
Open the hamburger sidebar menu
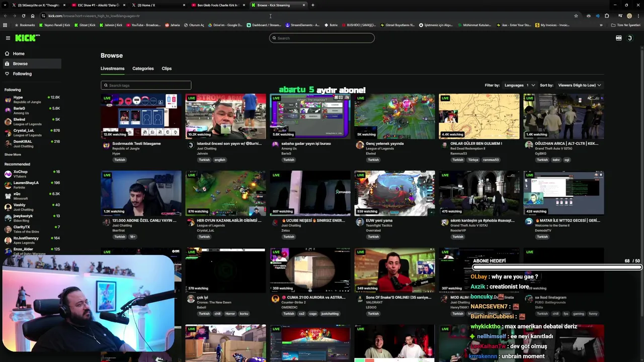(8, 38)
